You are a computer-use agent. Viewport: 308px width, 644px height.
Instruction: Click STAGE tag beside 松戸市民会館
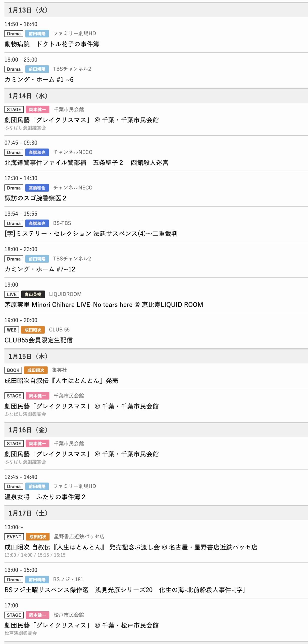[x=14, y=615]
